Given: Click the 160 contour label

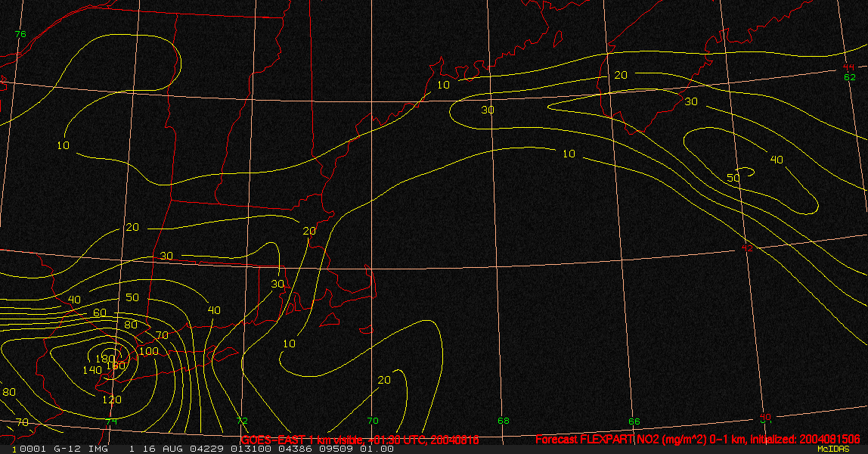Looking at the screenshot, I should (116, 365).
